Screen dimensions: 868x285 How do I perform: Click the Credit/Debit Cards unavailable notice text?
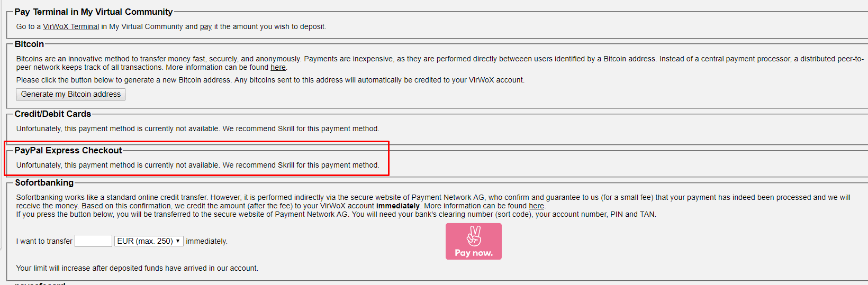197,128
